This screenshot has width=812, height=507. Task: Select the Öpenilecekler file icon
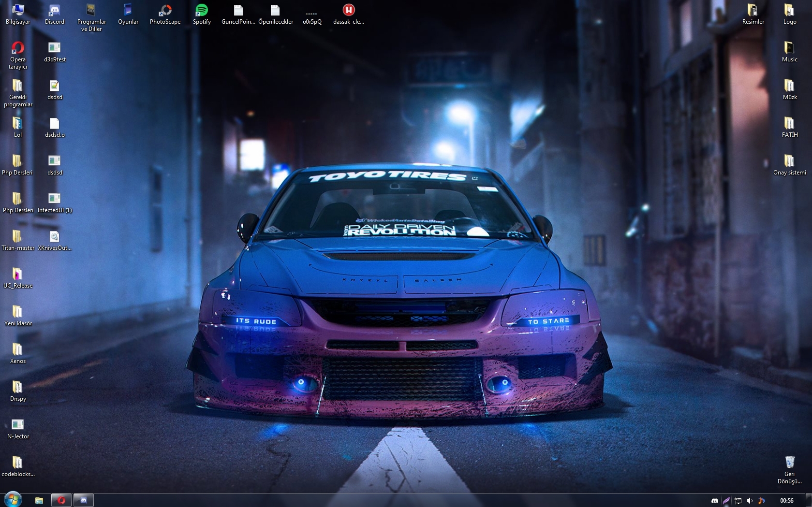coord(275,14)
